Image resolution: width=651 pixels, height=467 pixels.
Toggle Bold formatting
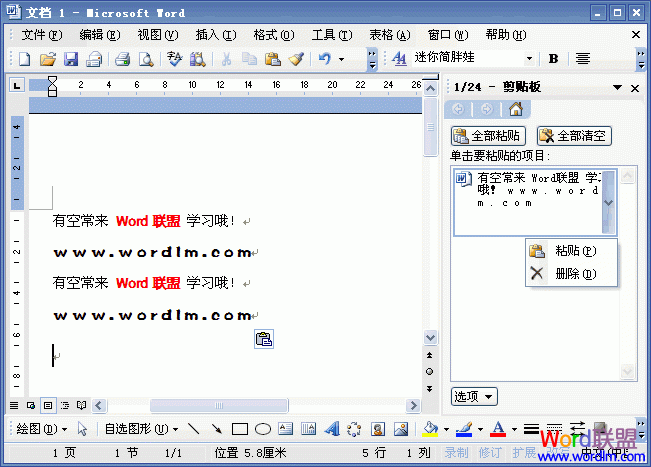(554, 59)
